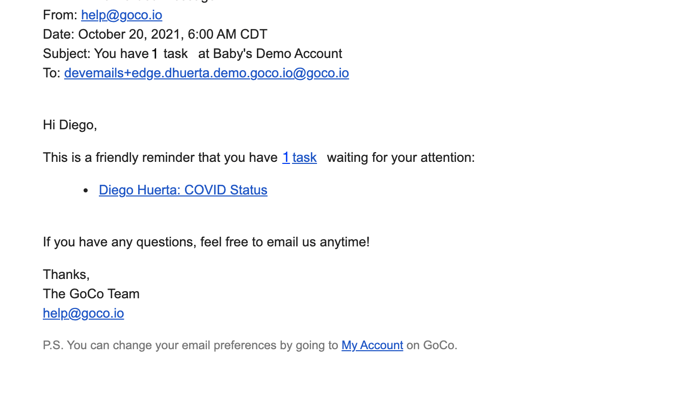688x395 pixels.
Task: Open the help@goco.io link in From line
Action: (122, 15)
